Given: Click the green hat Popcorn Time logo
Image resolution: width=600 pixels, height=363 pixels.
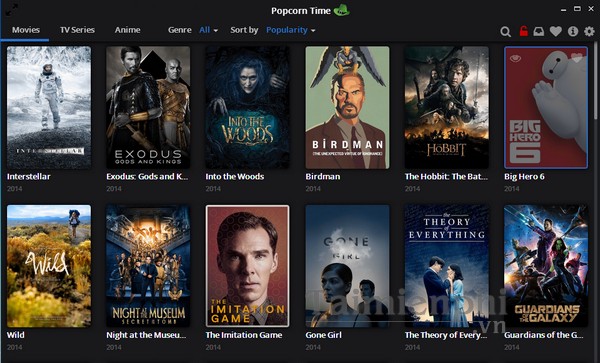Looking at the screenshot, I should [341, 10].
